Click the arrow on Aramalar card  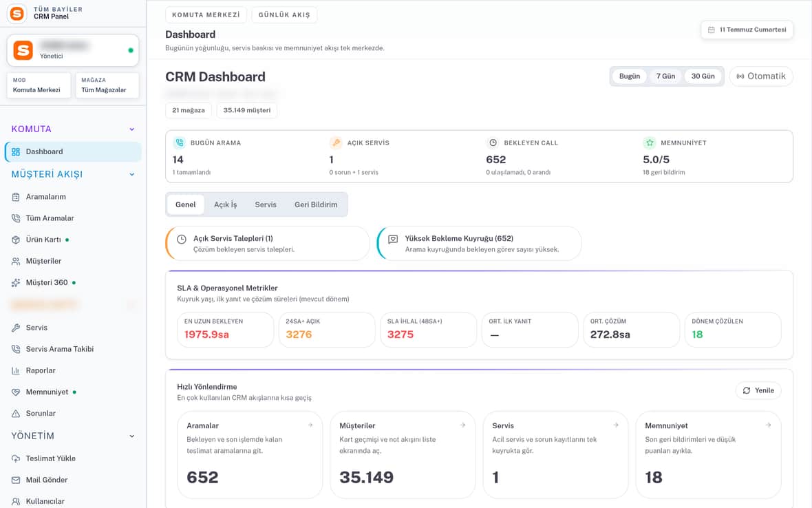[310, 425]
